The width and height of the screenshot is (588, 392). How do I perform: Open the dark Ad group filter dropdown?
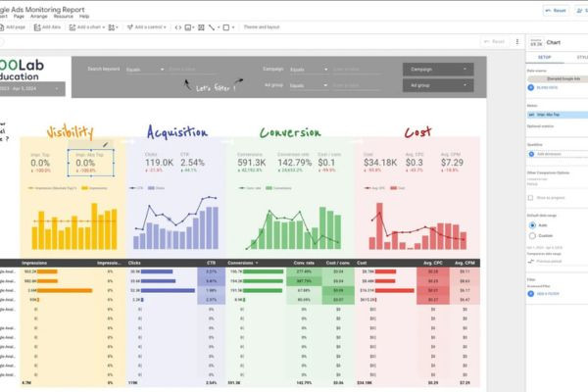[438, 85]
